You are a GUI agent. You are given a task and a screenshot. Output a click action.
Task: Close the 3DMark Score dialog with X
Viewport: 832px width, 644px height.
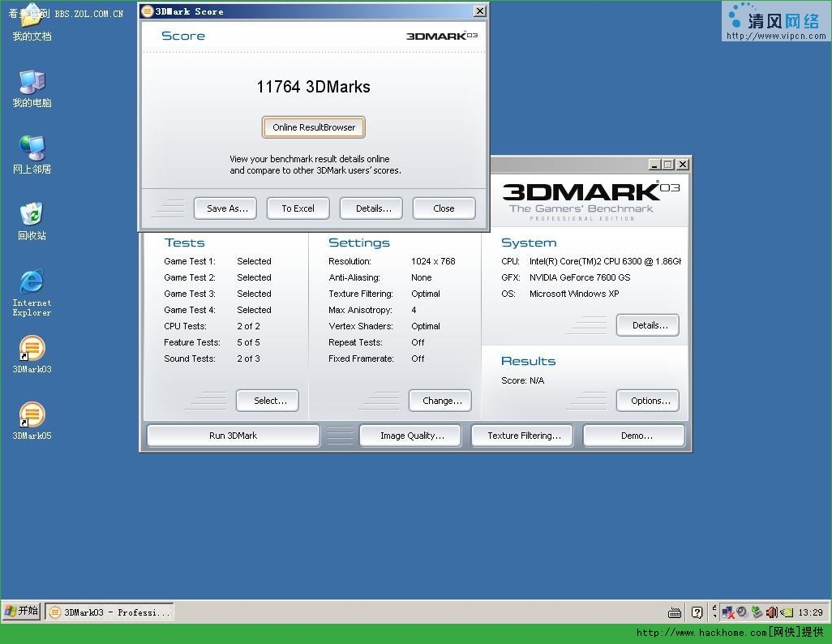(480, 11)
